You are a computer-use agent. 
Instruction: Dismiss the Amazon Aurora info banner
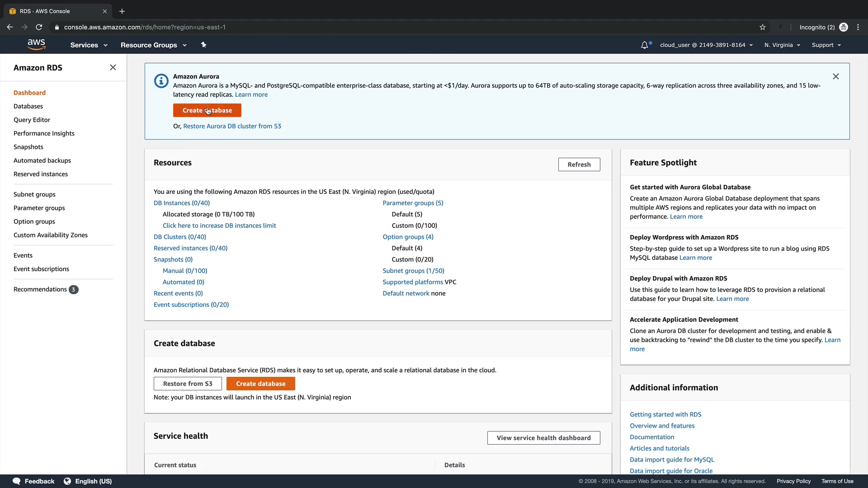click(835, 76)
